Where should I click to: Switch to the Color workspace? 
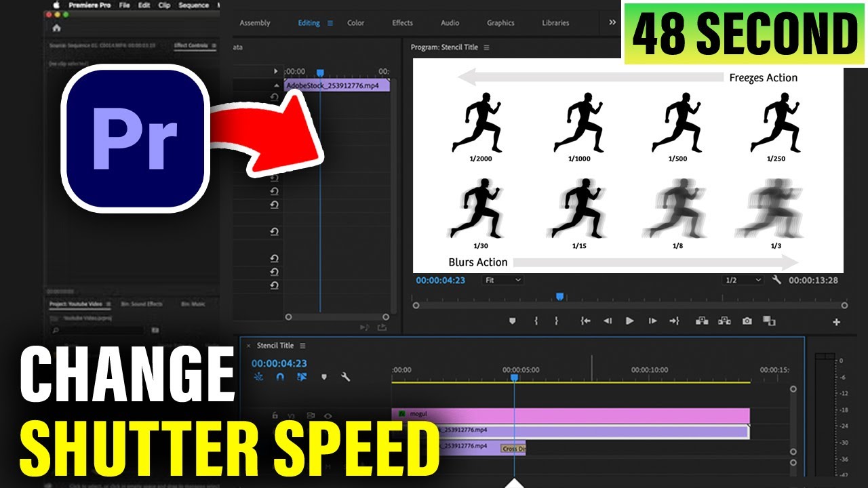tap(356, 23)
